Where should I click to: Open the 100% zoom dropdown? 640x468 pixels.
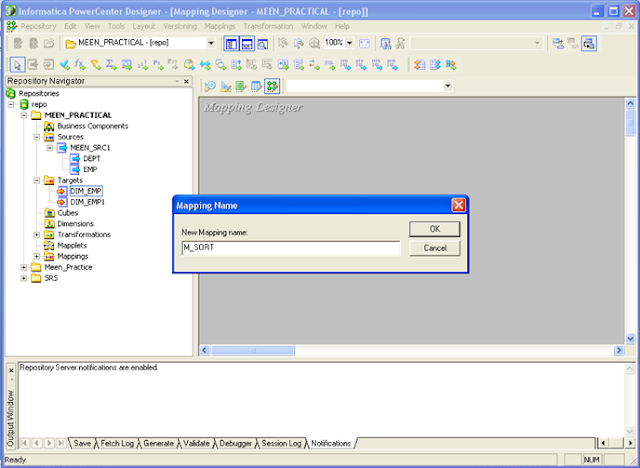[x=349, y=43]
